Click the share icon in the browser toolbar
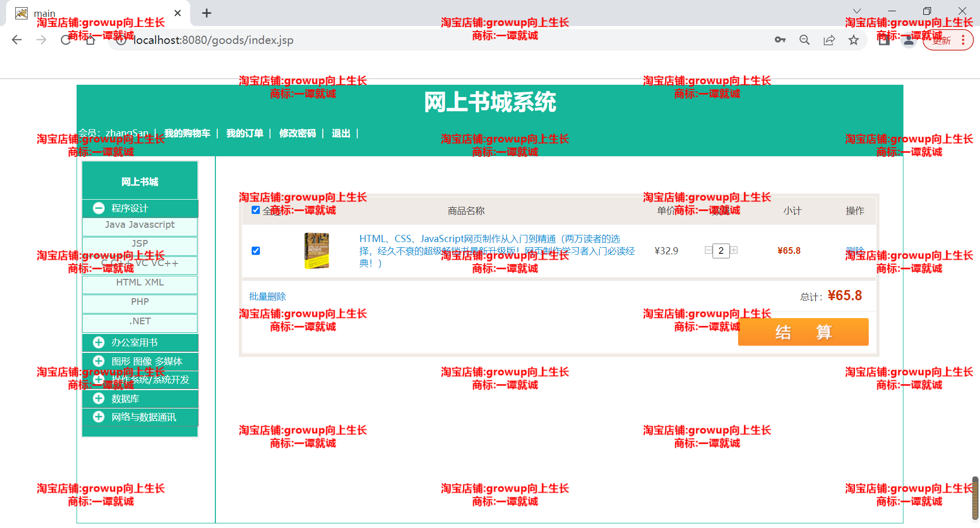The width and height of the screenshot is (980, 528). pyautogui.click(x=829, y=40)
